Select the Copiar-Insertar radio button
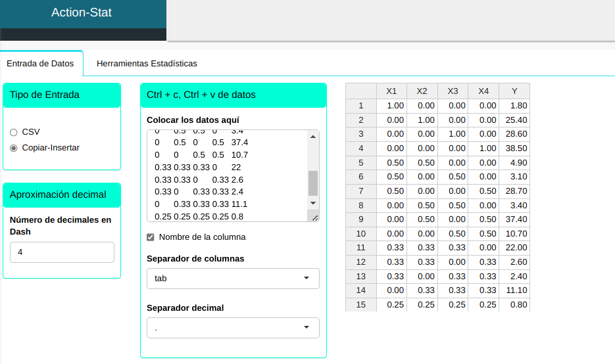The image size is (615, 364). point(14,148)
